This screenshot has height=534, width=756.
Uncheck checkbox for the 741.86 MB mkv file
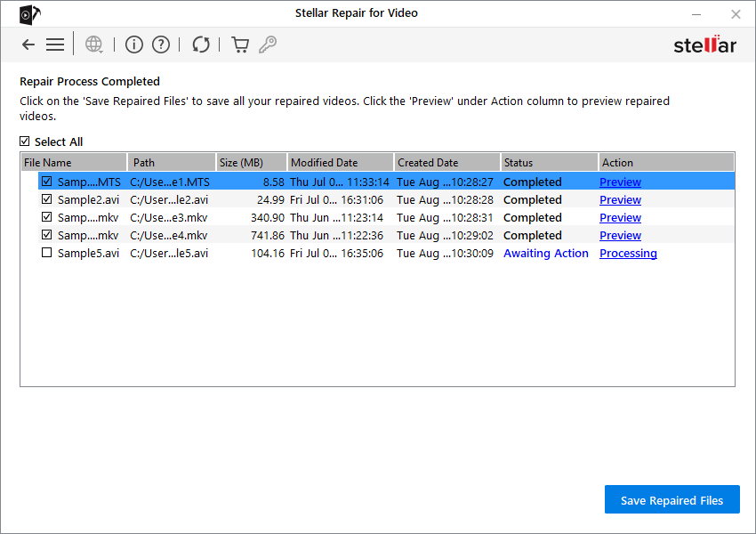(x=47, y=235)
